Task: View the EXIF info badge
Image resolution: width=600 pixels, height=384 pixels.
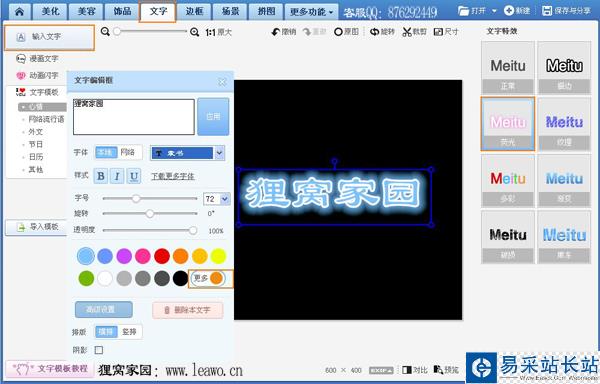Action: (381, 370)
